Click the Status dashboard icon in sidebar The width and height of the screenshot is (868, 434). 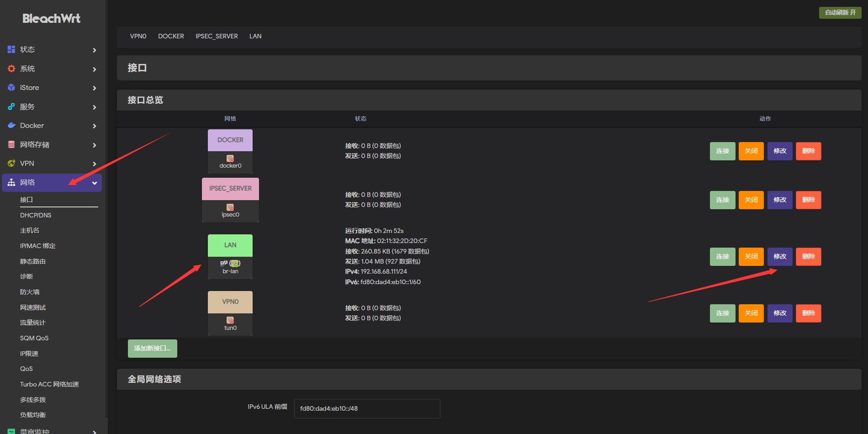11,49
